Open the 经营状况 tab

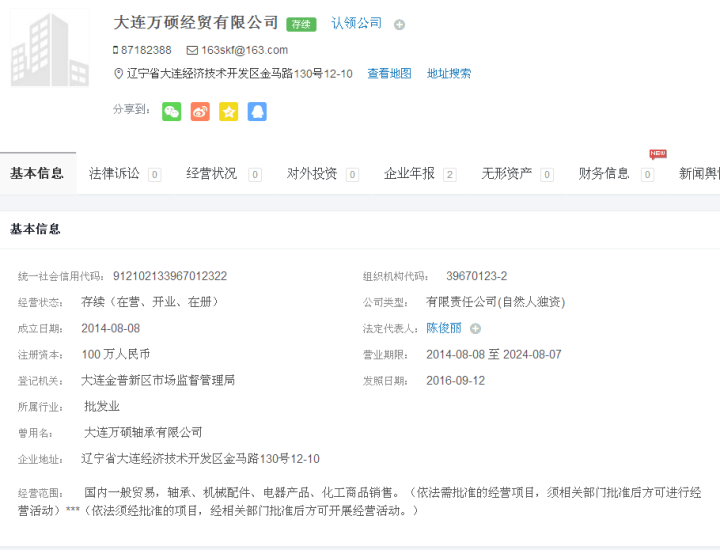point(211,173)
